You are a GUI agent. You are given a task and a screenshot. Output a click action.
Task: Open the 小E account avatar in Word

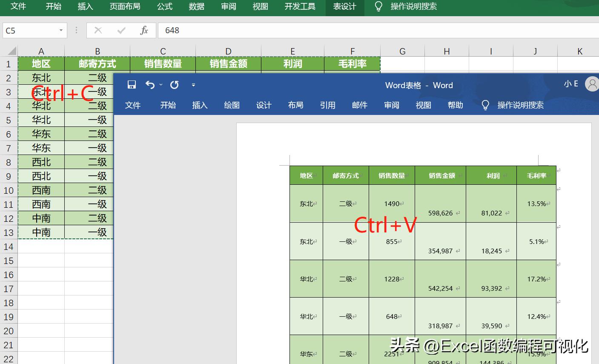(592, 84)
